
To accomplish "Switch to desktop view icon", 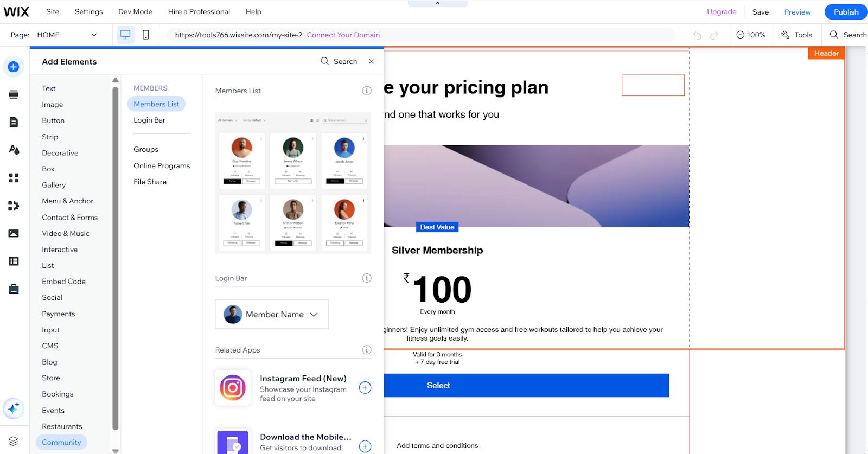I will 125,35.
